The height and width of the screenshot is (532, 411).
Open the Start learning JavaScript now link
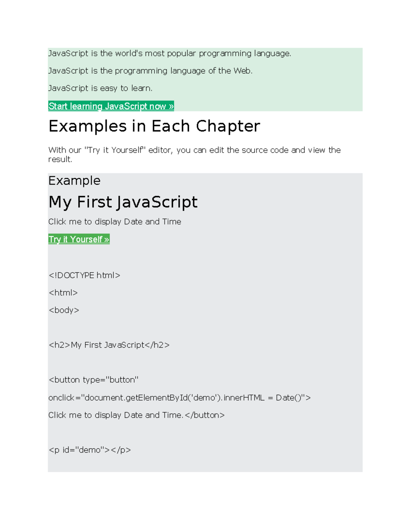111,106
